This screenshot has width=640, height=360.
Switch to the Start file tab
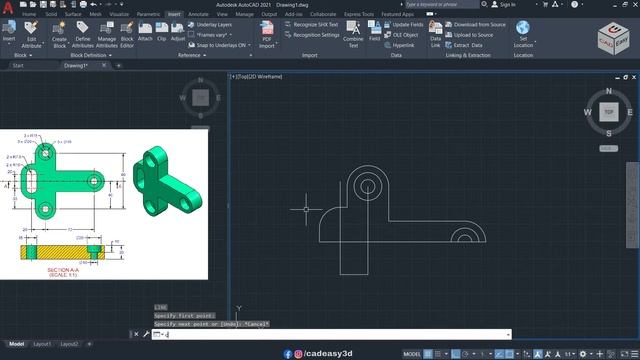(x=18, y=65)
